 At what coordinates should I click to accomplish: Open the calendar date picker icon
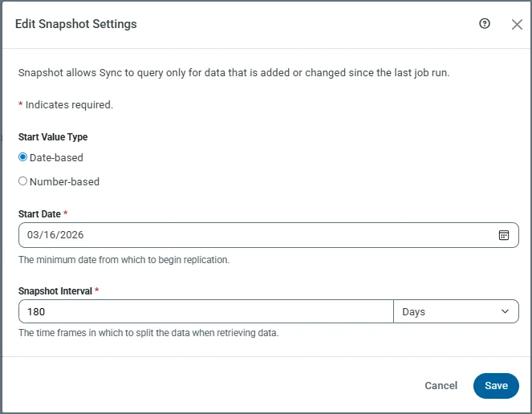(504, 235)
